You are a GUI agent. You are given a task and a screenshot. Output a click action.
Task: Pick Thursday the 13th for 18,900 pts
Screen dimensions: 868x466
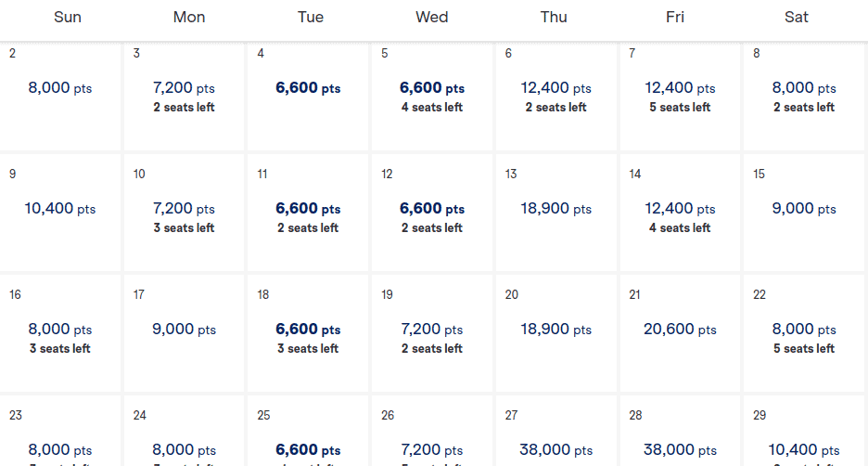click(556, 213)
